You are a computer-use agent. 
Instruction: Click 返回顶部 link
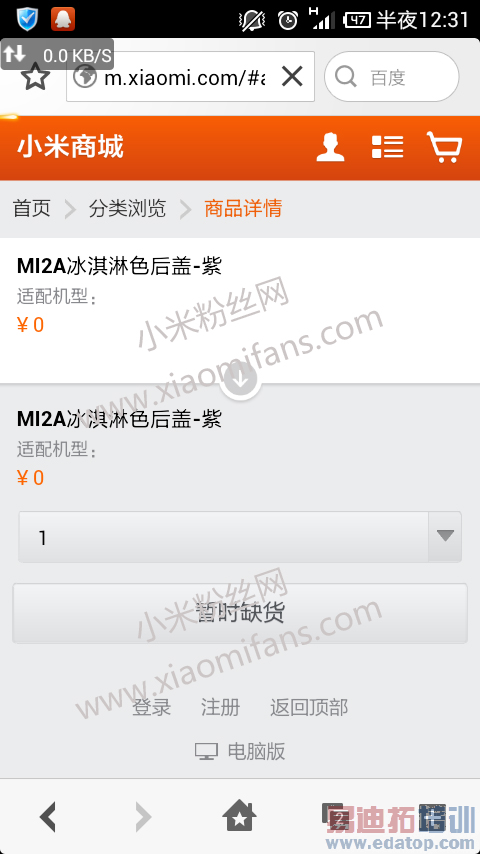click(x=309, y=707)
